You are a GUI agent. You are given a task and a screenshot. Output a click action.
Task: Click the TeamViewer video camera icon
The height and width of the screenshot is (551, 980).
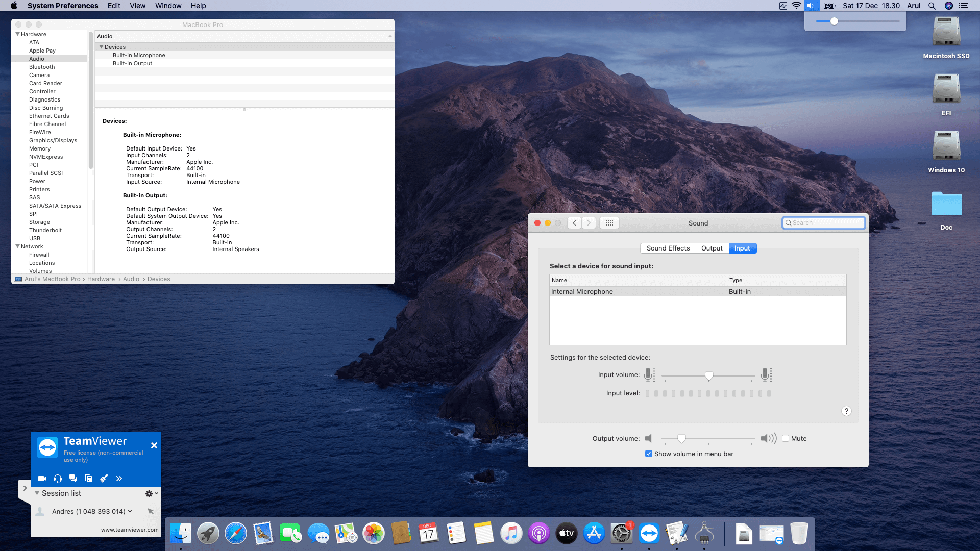click(x=42, y=479)
